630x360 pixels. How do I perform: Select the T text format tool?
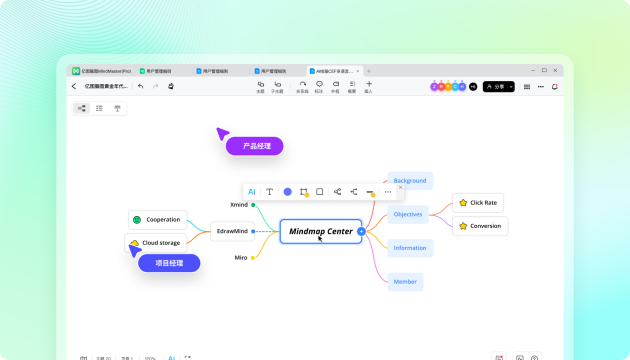point(269,192)
